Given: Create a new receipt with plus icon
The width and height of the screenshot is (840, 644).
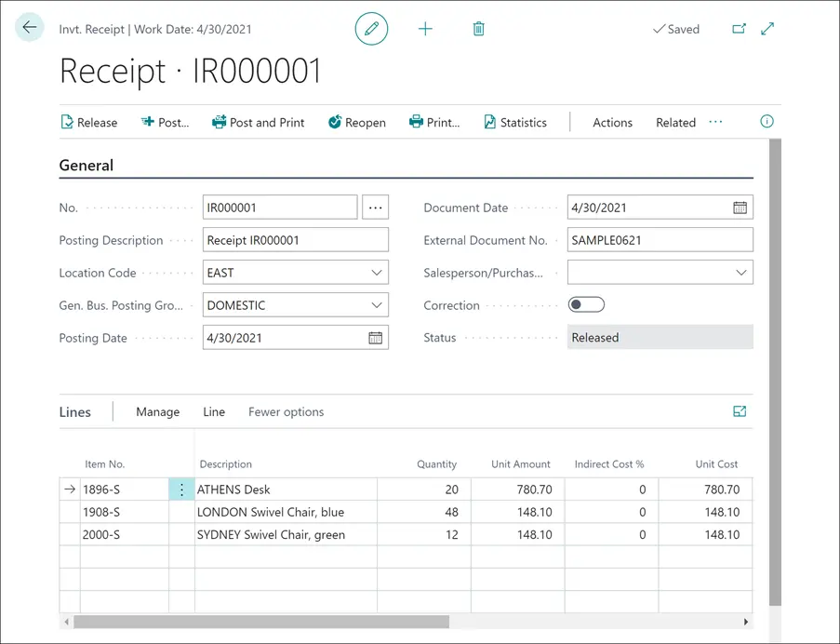Looking at the screenshot, I should tap(425, 29).
